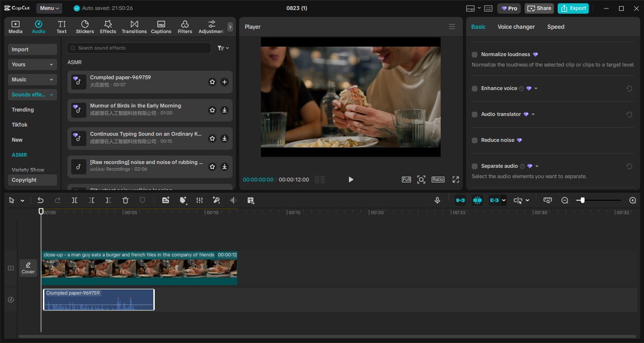
Task: Click the Export button
Action: [x=573, y=8]
